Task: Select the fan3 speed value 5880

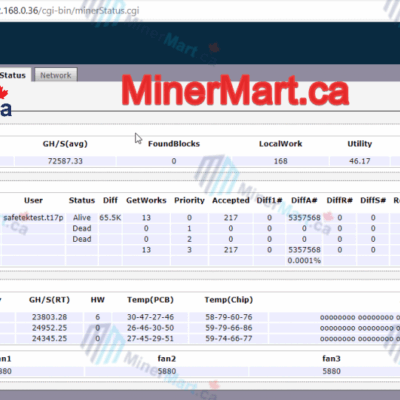Action: [331, 371]
